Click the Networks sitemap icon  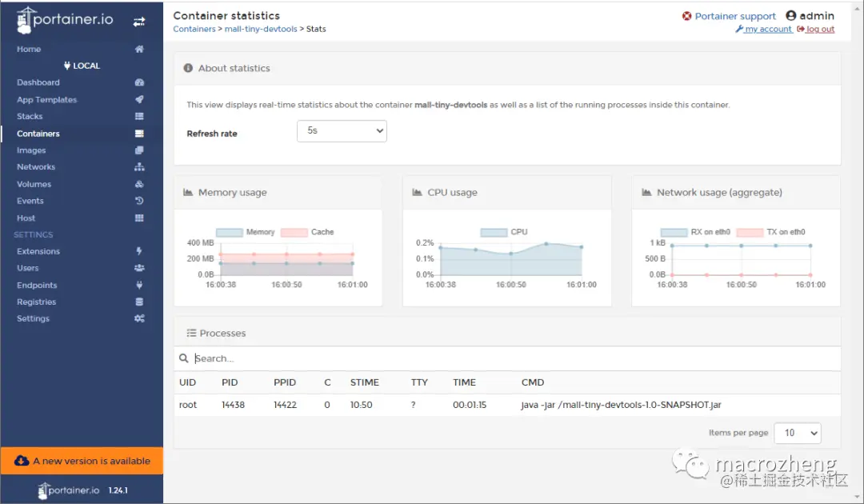click(139, 167)
